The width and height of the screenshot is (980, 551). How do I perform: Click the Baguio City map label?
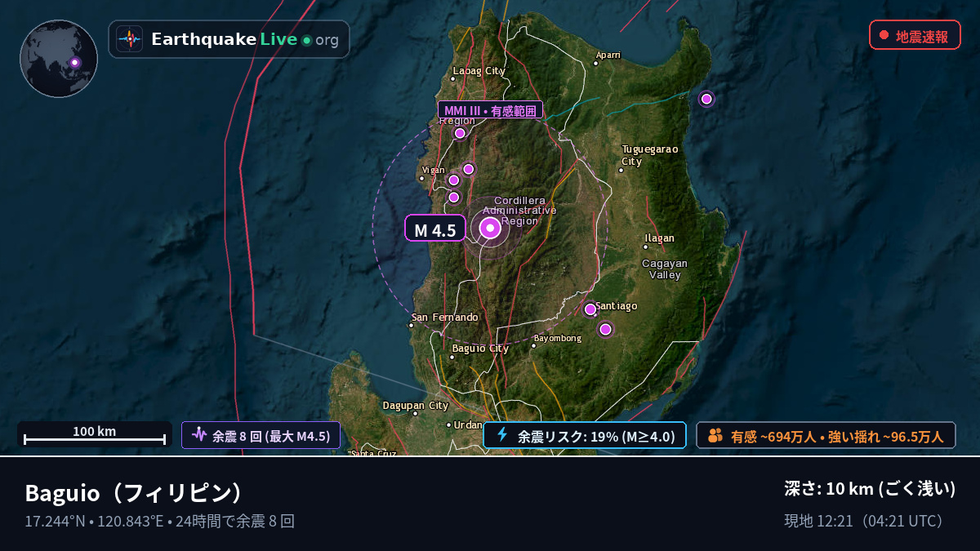pos(480,349)
